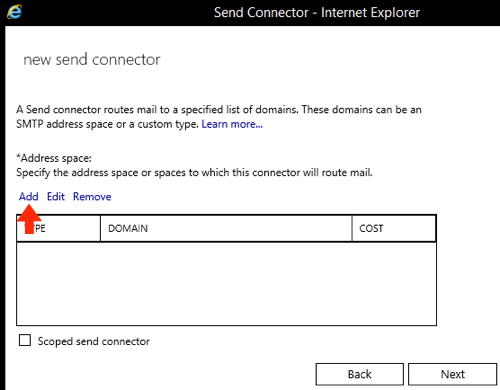
Task: Click the Remove address space link
Action: 92,196
